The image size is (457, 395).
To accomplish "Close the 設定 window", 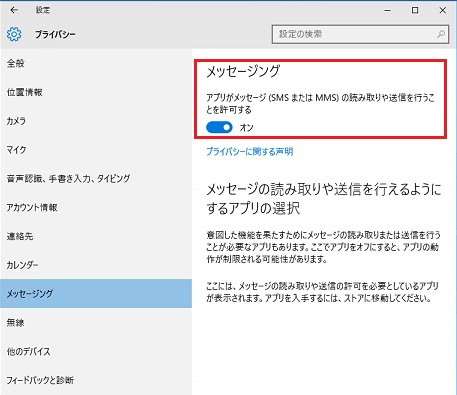I will point(443,10).
